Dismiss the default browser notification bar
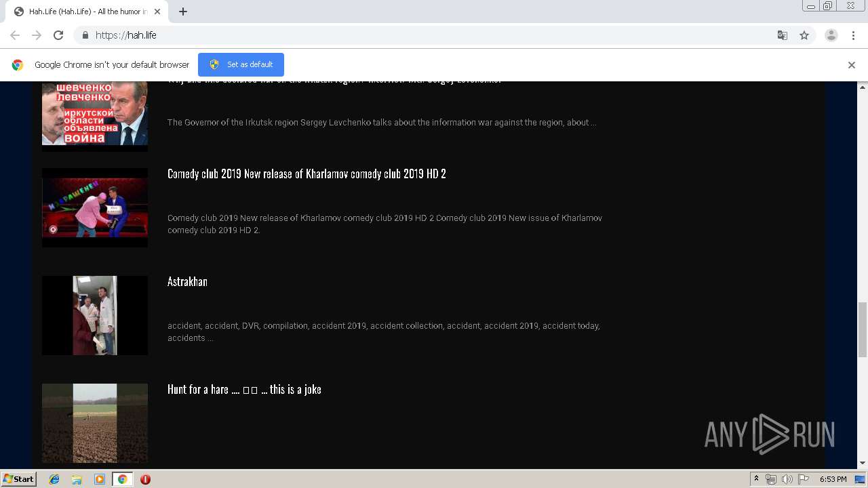 [x=852, y=65]
